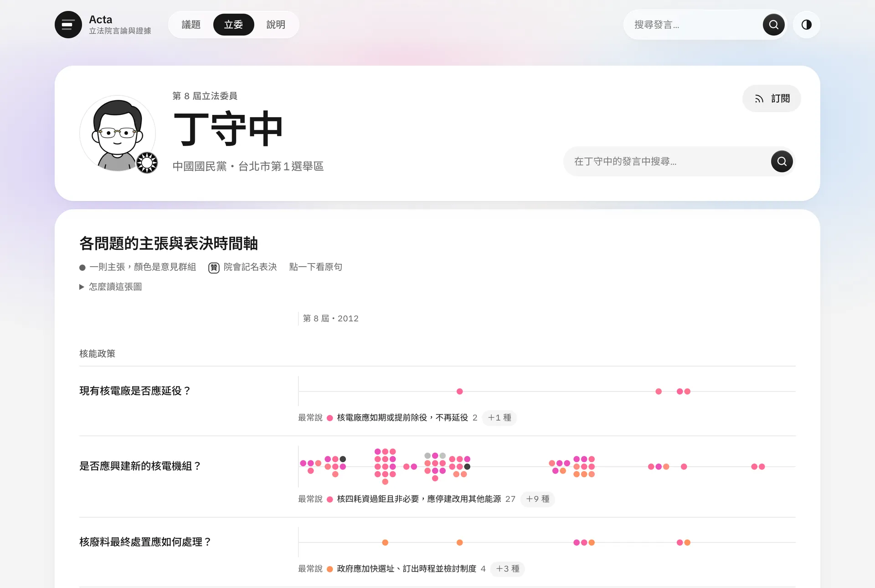Click the 第 8 屆・2012 timeline label
This screenshot has height=588, width=875.
(x=331, y=319)
